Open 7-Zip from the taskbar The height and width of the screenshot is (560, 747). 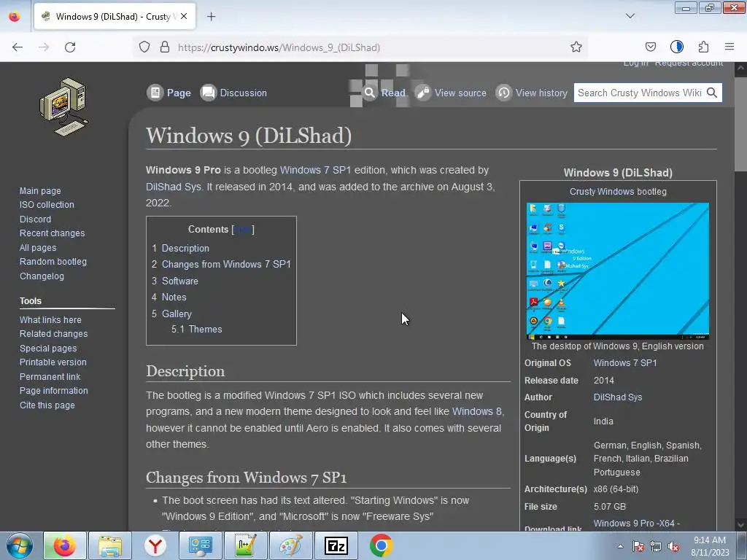tap(336, 545)
